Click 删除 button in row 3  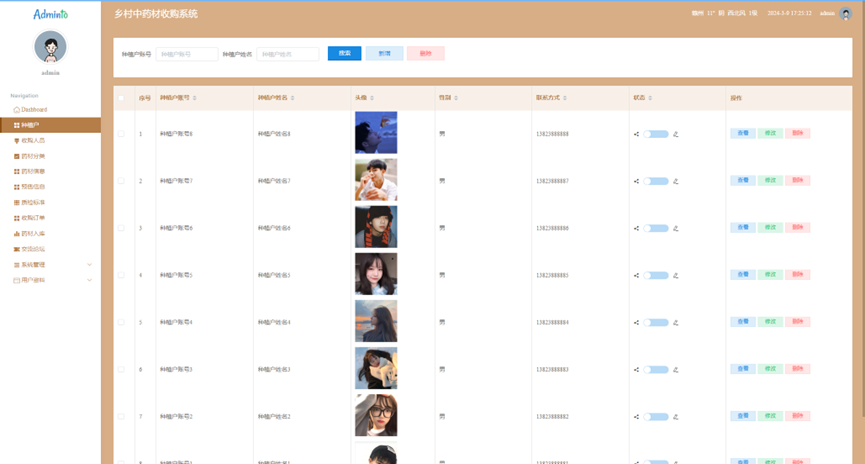[798, 227]
